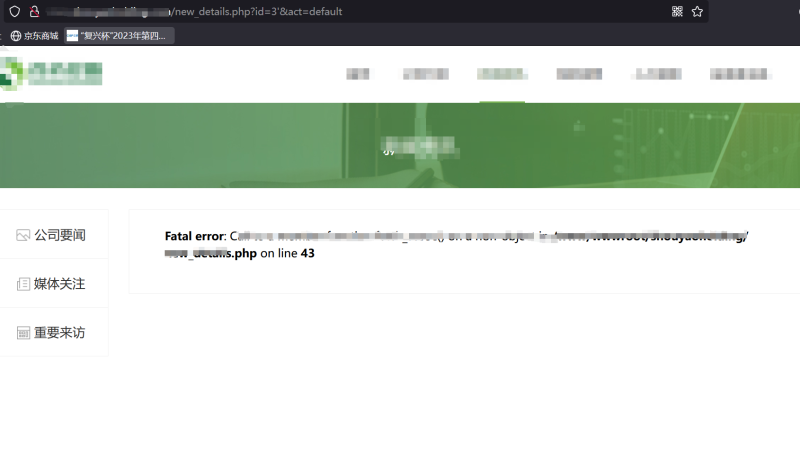Open the 京东商城 bookmark
Image resolution: width=800 pixels, height=462 pixels.
34,36
